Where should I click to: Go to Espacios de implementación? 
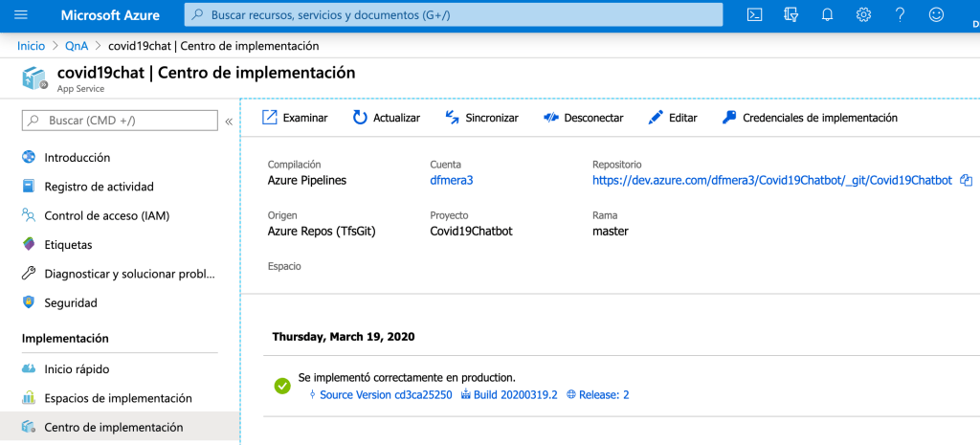[118, 398]
